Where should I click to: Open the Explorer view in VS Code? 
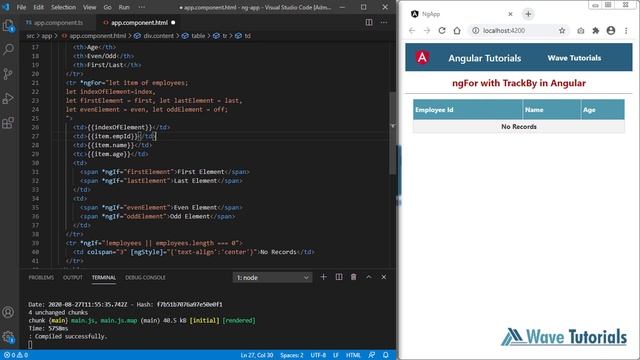8,25
